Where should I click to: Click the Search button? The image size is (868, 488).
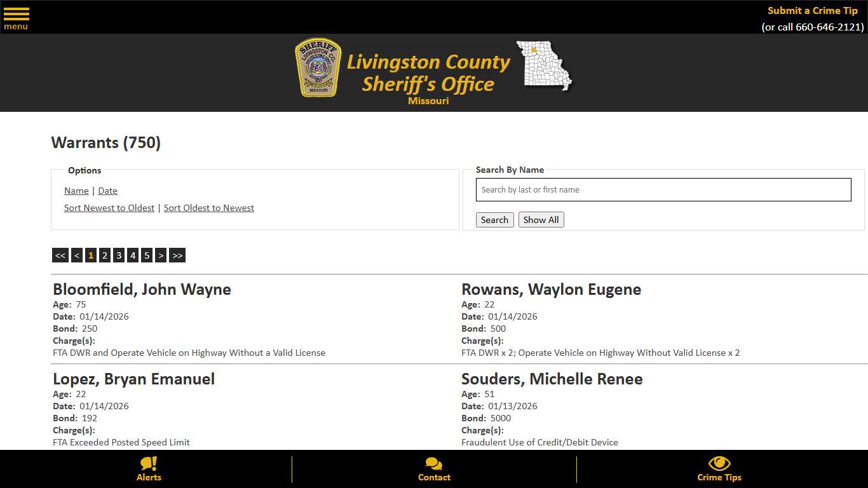click(494, 219)
